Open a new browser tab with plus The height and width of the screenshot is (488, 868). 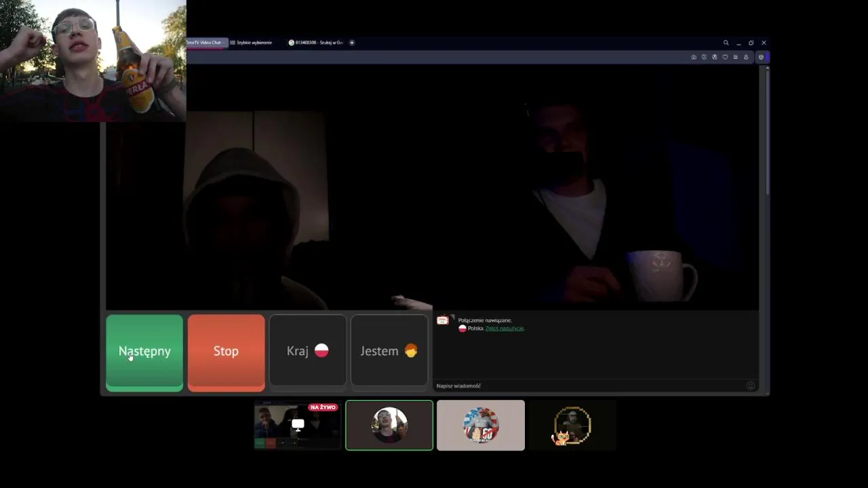click(x=351, y=43)
